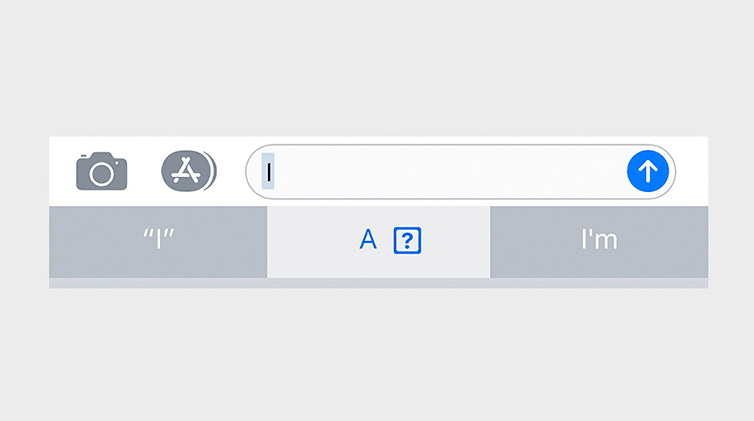
Task: Tap the crescent edge beside App Store button
Action: [213, 171]
